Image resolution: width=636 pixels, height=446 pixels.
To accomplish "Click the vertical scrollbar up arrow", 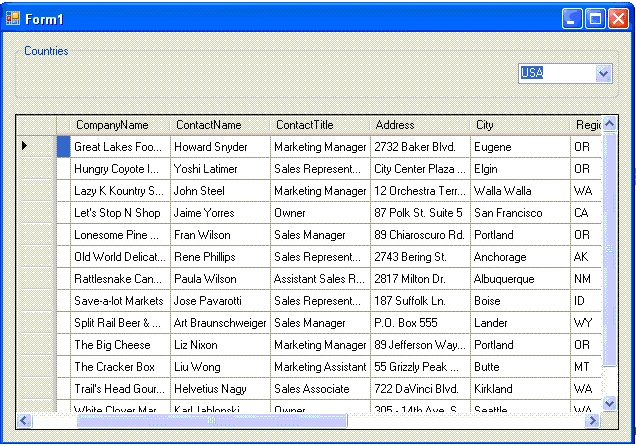I will [610, 124].
